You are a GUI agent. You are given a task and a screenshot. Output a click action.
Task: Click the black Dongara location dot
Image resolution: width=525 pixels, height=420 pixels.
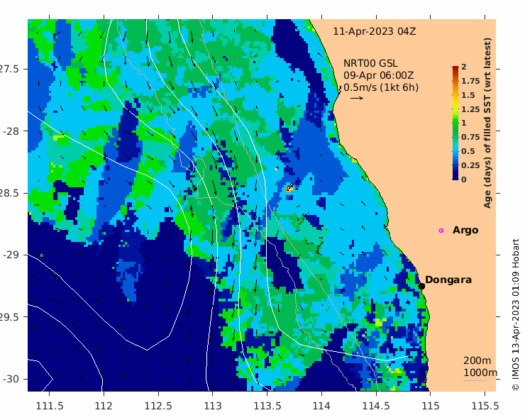[421, 286]
